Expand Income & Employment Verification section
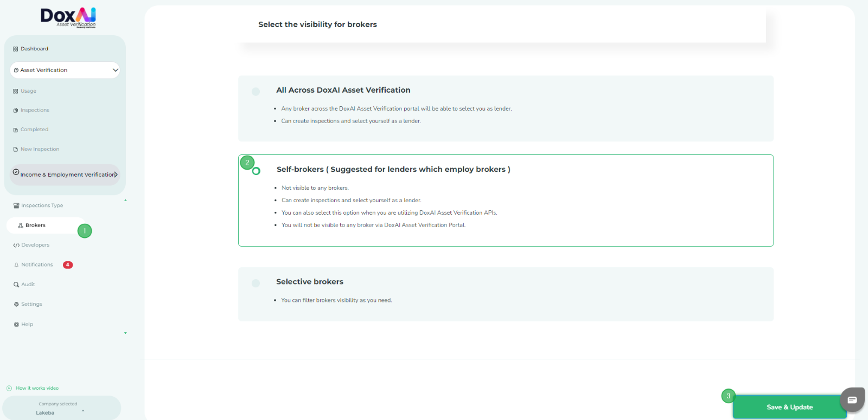The image size is (868, 420). pyautogui.click(x=116, y=175)
